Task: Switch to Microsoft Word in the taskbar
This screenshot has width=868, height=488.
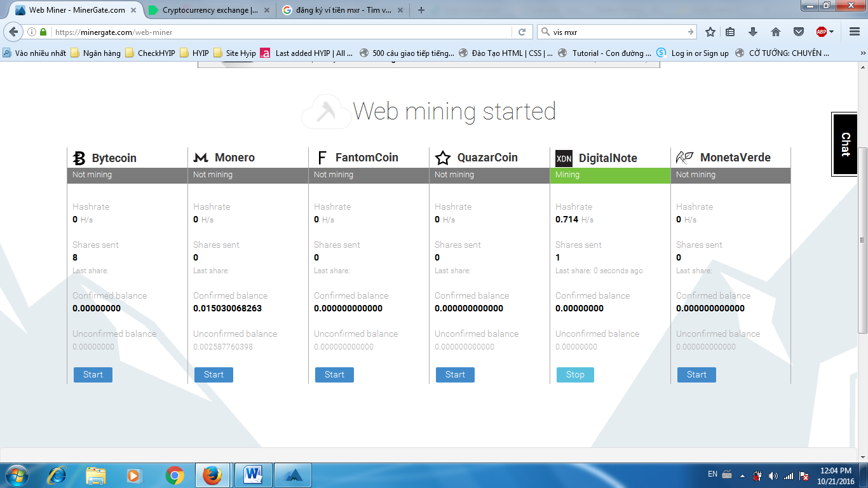Action: click(253, 475)
